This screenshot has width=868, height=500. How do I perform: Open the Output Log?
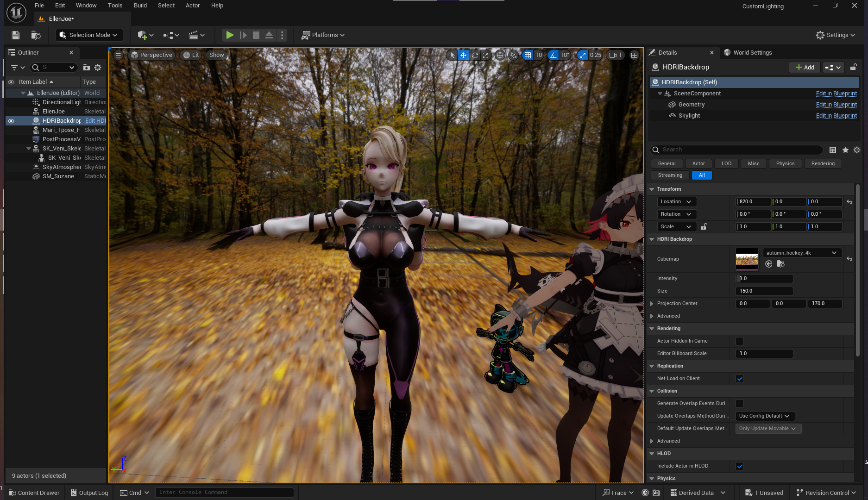(x=89, y=493)
